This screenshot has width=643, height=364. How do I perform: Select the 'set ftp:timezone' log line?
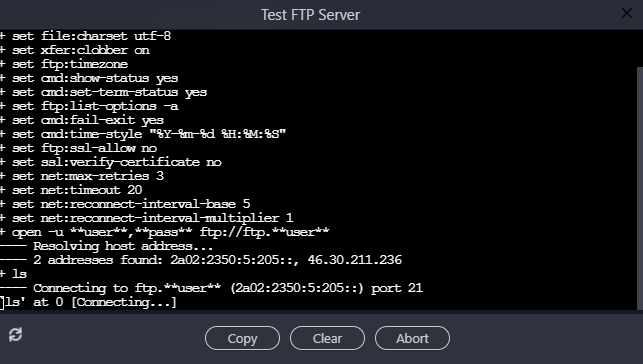tap(64, 64)
